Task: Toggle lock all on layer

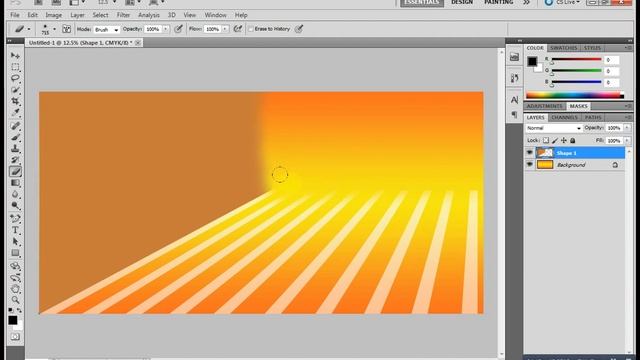Action: [x=573, y=140]
